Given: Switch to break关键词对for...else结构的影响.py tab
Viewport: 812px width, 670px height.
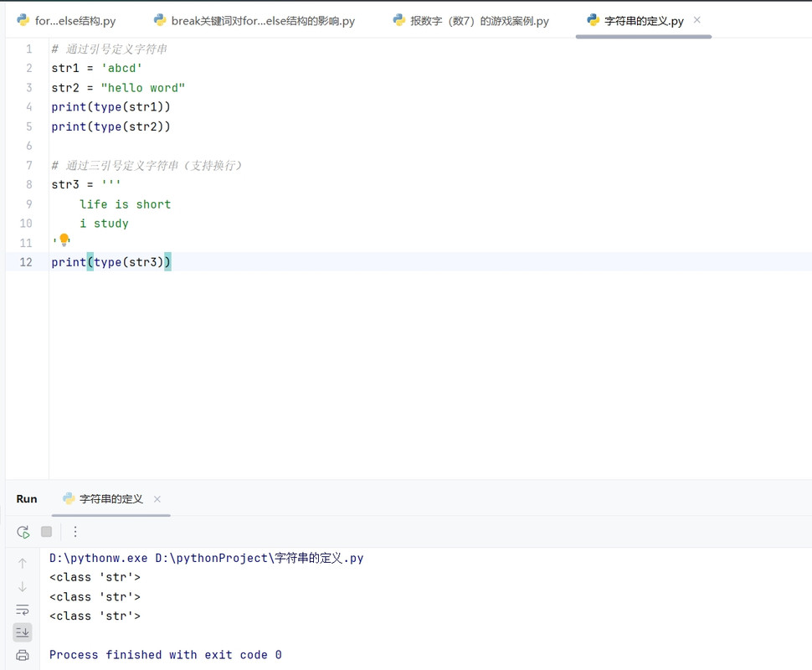Looking at the screenshot, I should (x=254, y=21).
